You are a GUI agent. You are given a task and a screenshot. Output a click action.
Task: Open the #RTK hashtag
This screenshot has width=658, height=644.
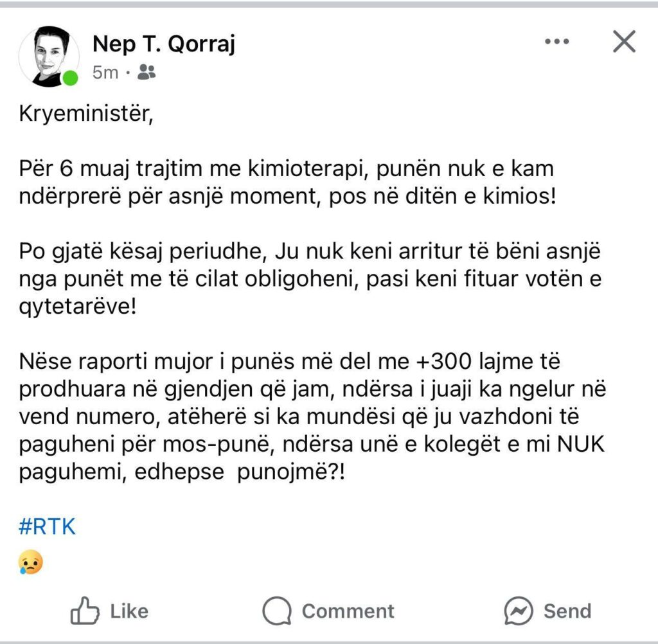tap(48, 527)
